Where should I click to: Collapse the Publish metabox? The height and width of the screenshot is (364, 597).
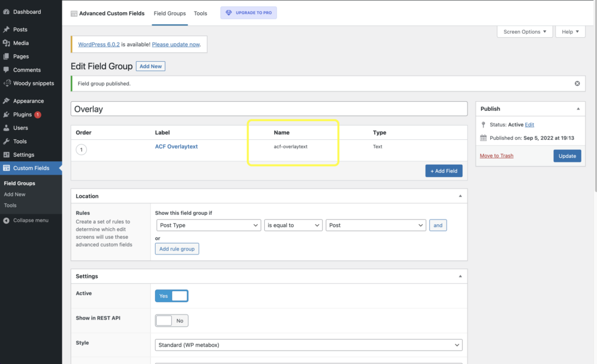tap(578, 109)
